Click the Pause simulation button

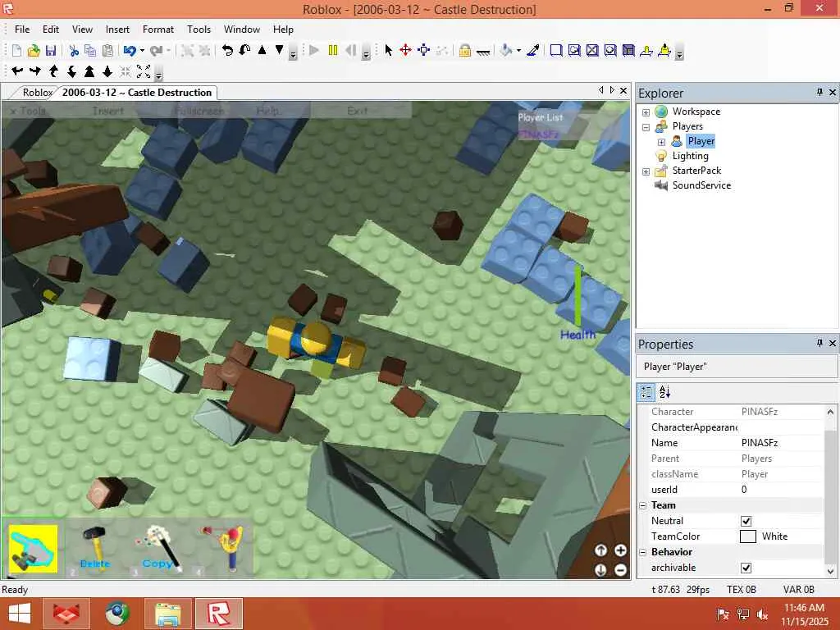point(333,50)
